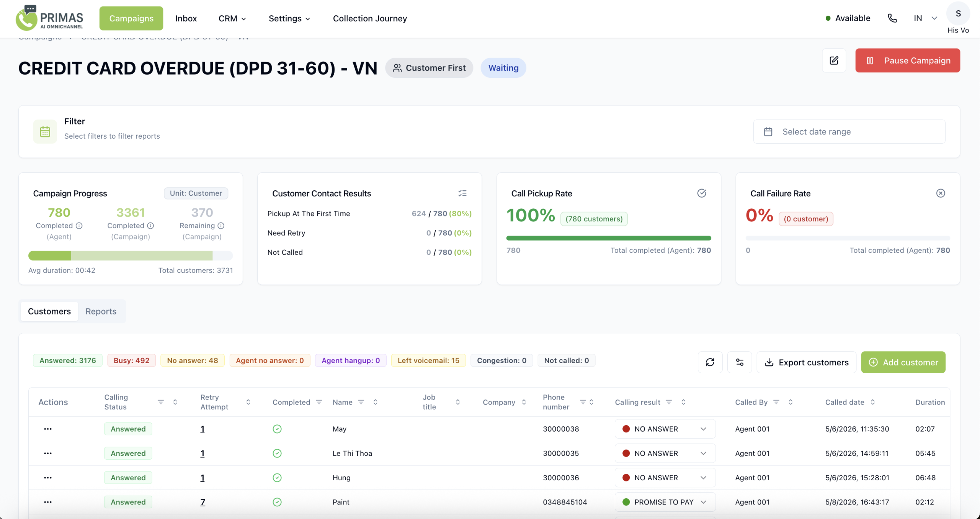Viewport: 980px width, 519px height.
Task: Click the Pause Campaign button
Action: point(908,61)
